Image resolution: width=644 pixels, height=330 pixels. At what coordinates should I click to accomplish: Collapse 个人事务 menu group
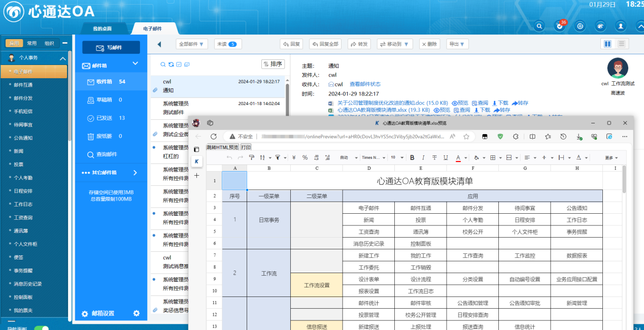(63, 58)
